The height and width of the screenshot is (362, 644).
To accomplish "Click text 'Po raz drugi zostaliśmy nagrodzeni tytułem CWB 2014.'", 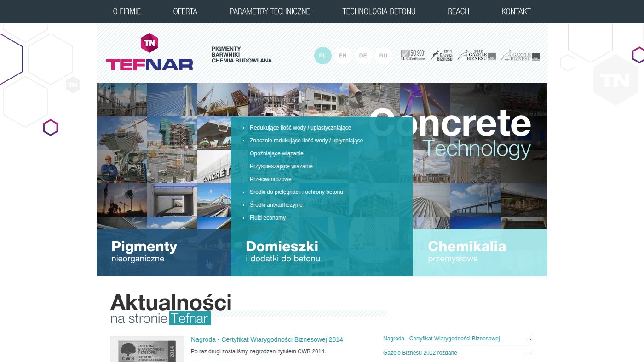I will tap(258, 351).
